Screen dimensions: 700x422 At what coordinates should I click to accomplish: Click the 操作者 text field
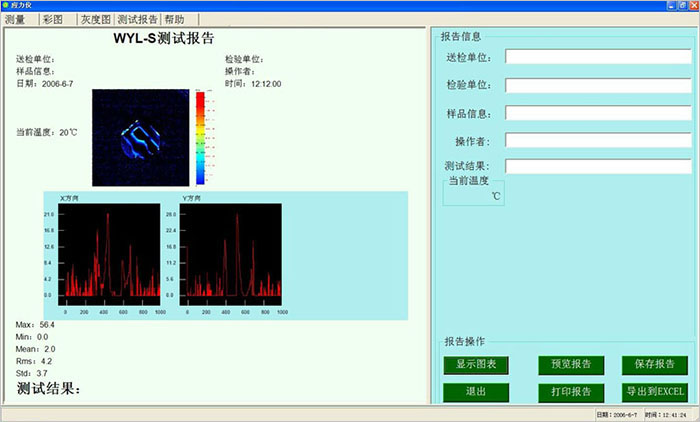pos(598,141)
